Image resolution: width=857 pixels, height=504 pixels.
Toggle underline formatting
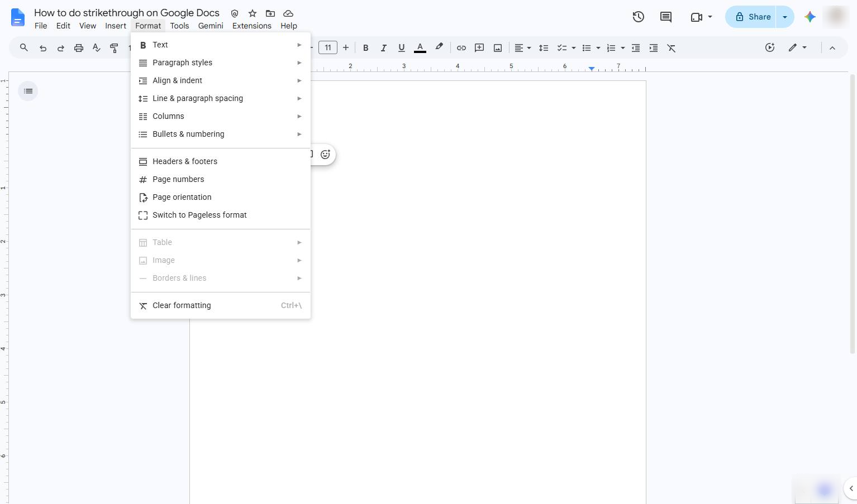pos(402,48)
